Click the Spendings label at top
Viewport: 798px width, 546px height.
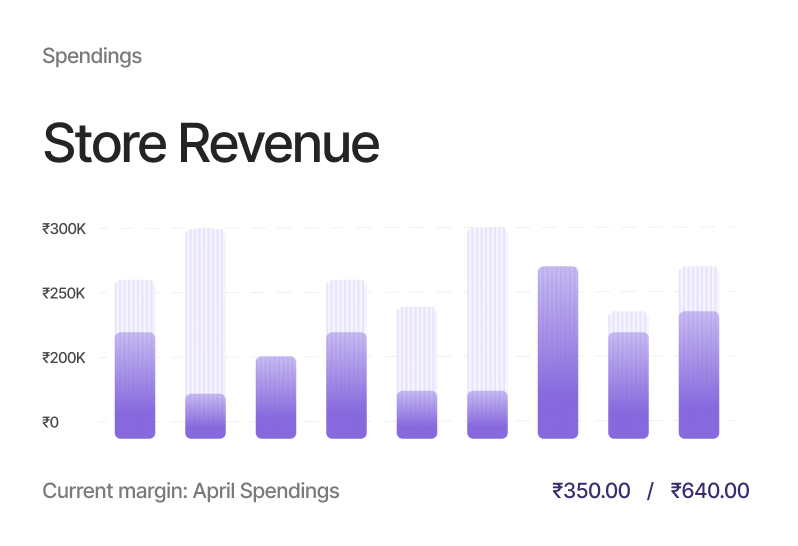tap(92, 56)
